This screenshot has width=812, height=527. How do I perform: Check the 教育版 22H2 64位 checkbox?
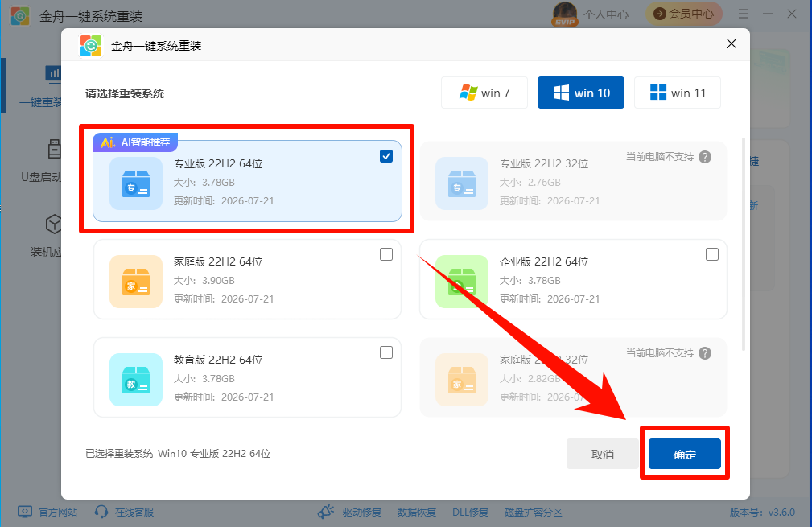pos(386,352)
